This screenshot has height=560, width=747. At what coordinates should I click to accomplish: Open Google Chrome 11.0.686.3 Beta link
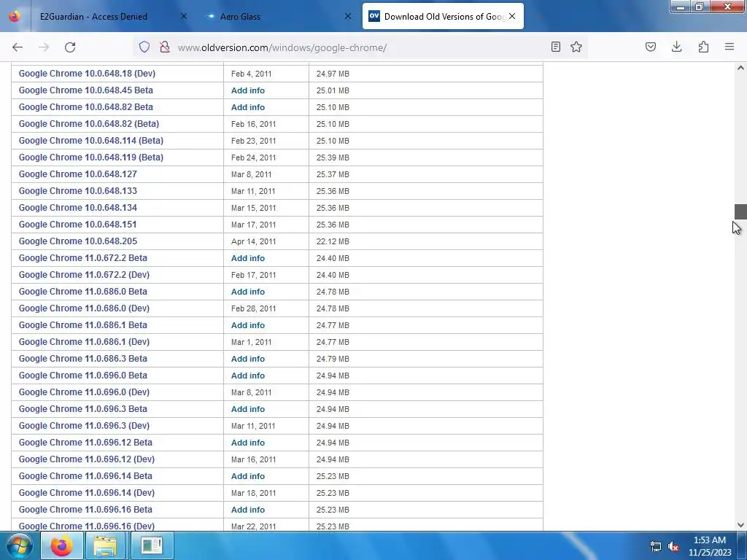[x=83, y=359]
